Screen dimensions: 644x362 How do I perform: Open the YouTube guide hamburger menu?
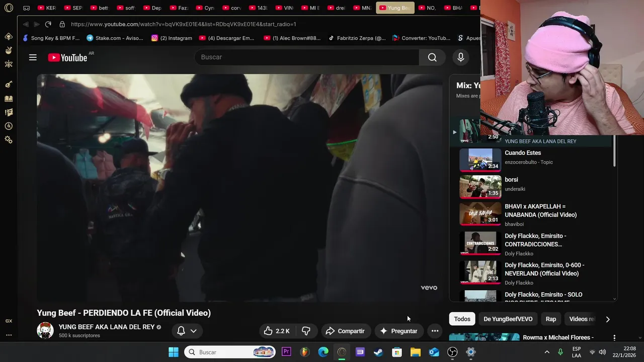coord(33,57)
